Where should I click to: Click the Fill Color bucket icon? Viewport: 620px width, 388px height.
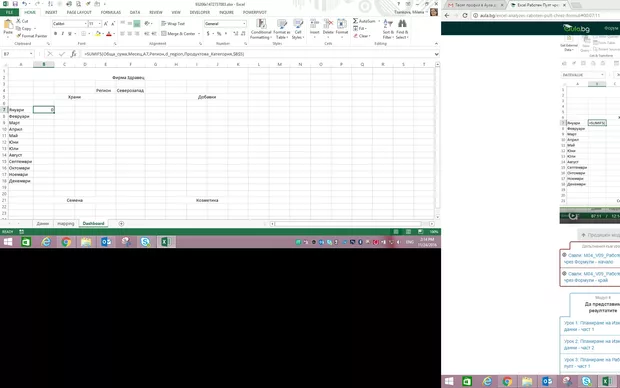tap(98, 34)
